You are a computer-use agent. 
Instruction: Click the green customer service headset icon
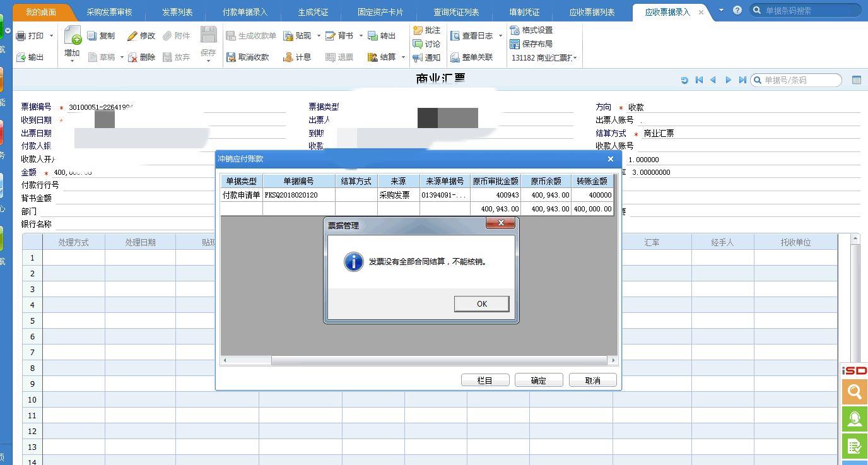[855, 419]
